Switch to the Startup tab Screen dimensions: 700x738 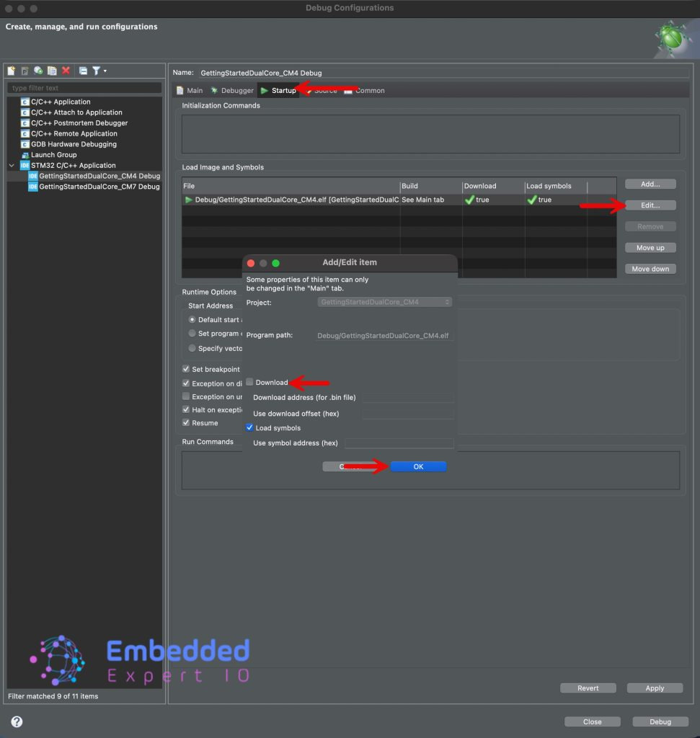pos(278,90)
